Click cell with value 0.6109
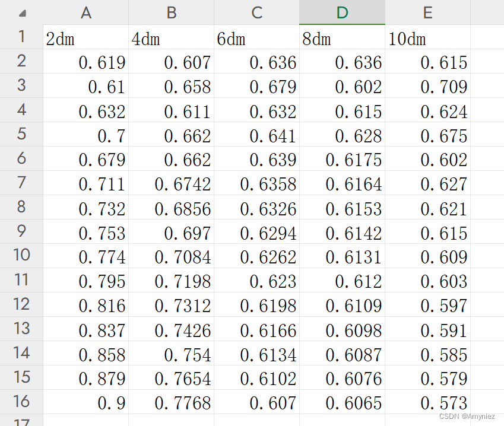 (x=342, y=304)
